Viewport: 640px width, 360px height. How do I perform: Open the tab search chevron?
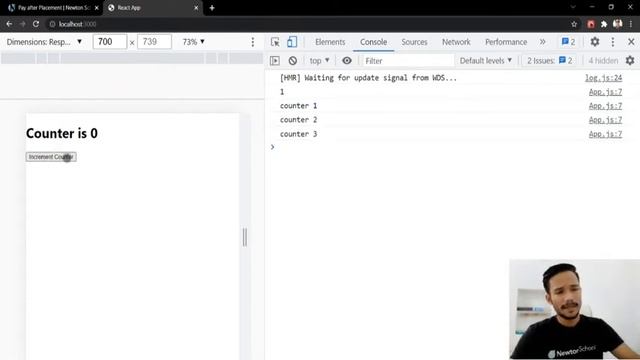pos(573,7)
